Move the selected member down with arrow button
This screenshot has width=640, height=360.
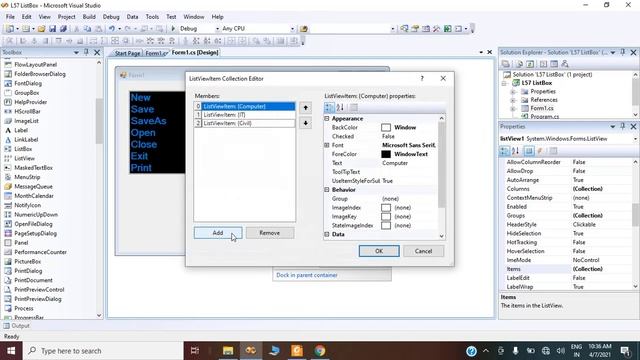[x=305, y=123]
